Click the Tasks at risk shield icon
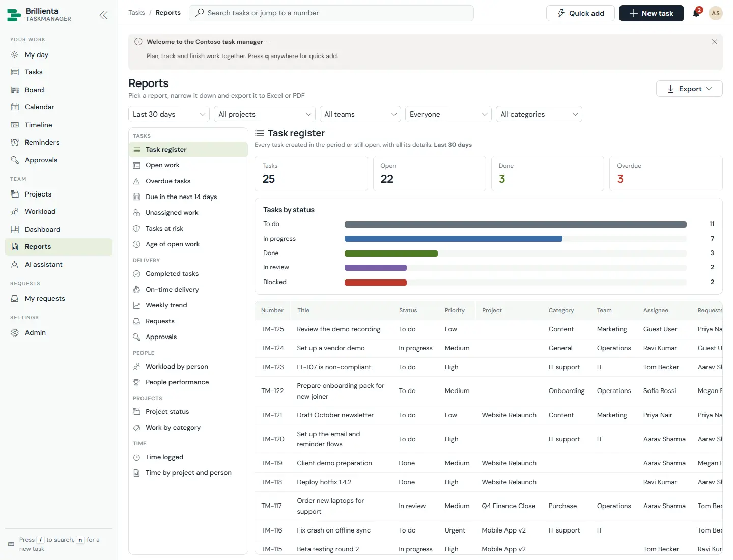Screen dimensions: 733x560 (136, 229)
